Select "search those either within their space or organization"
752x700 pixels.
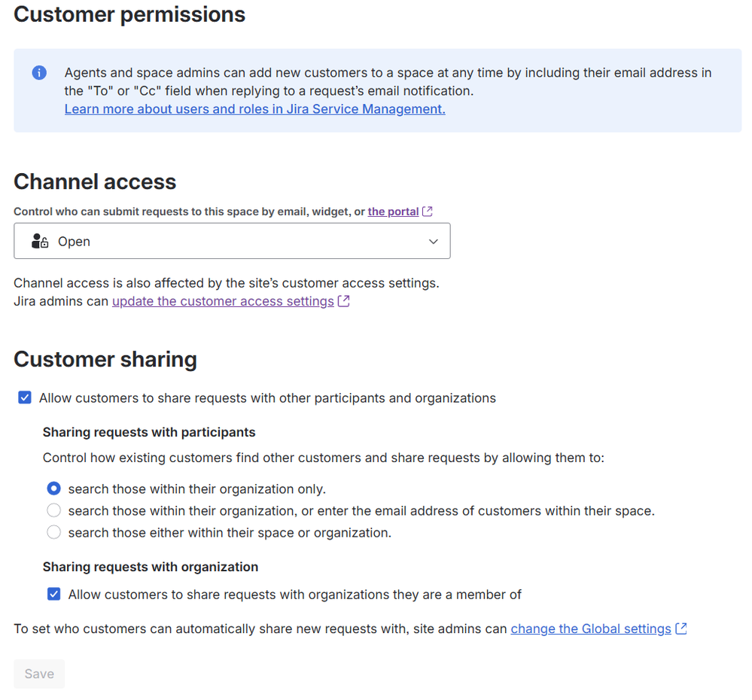coord(53,532)
